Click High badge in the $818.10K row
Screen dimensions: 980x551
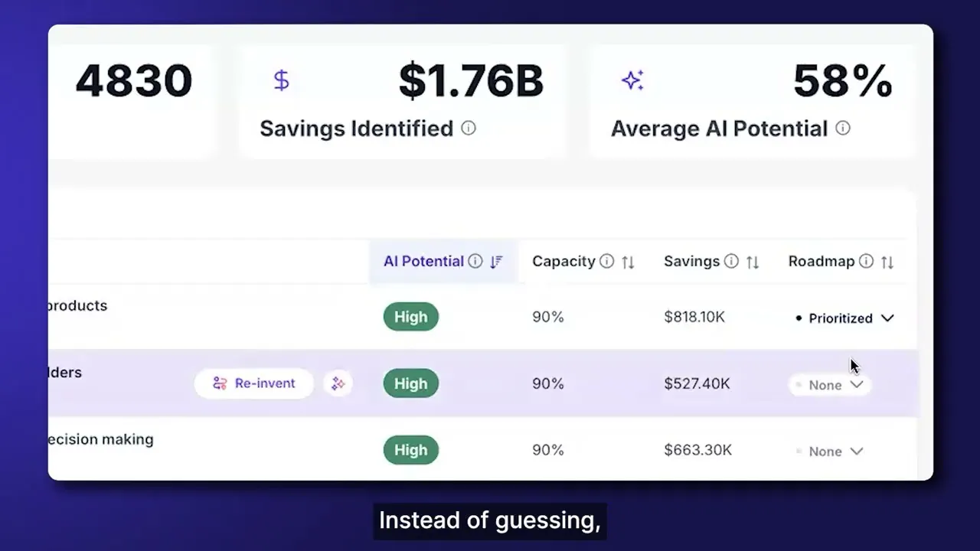click(x=411, y=317)
